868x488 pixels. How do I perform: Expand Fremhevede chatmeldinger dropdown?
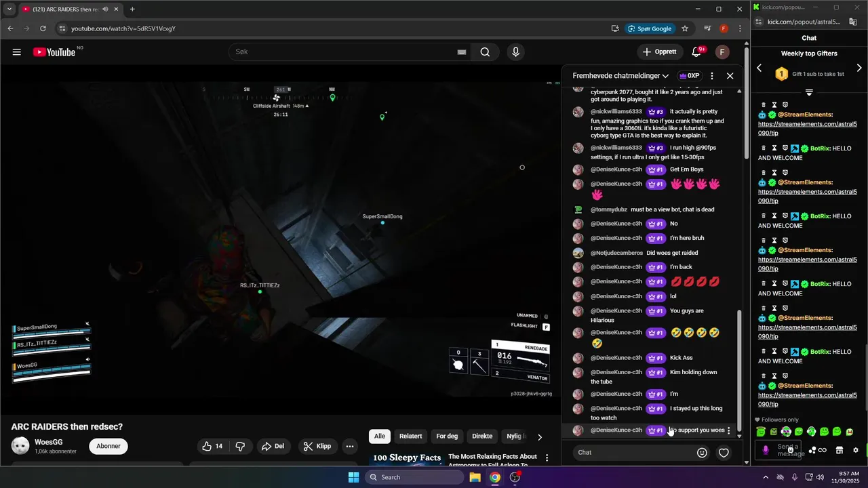click(620, 76)
